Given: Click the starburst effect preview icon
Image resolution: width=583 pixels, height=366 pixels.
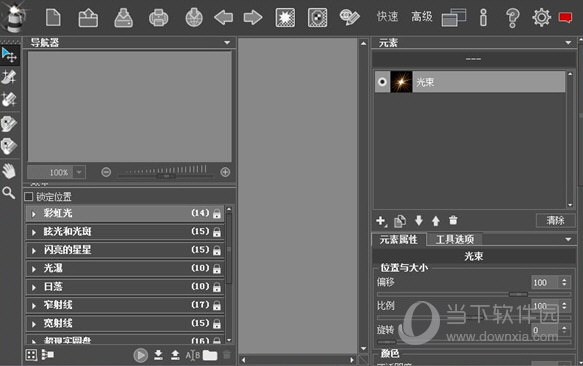Looking at the screenshot, I should tap(285, 17).
